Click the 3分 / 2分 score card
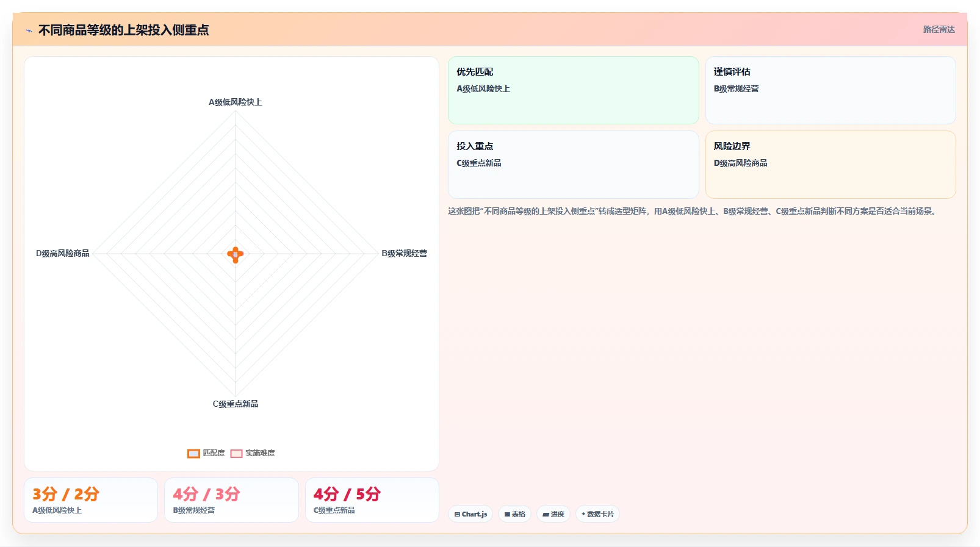980x547 pixels. click(x=91, y=500)
